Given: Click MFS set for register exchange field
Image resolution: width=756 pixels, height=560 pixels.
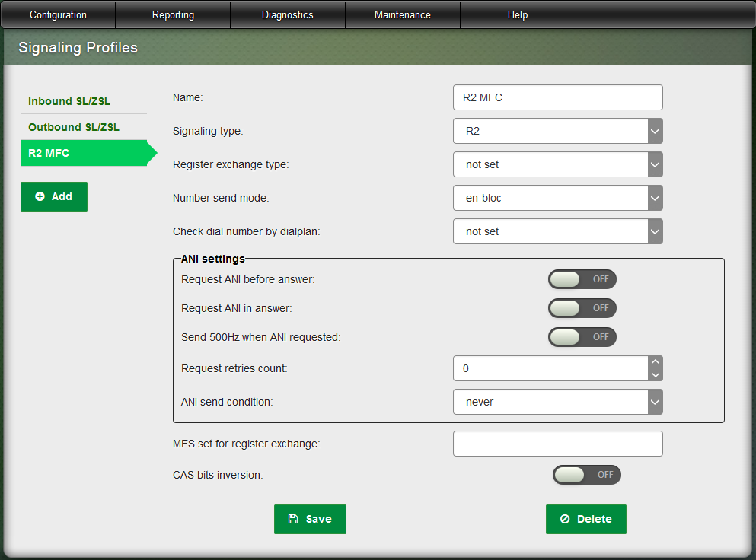Looking at the screenshot, I should pos(557,444).
